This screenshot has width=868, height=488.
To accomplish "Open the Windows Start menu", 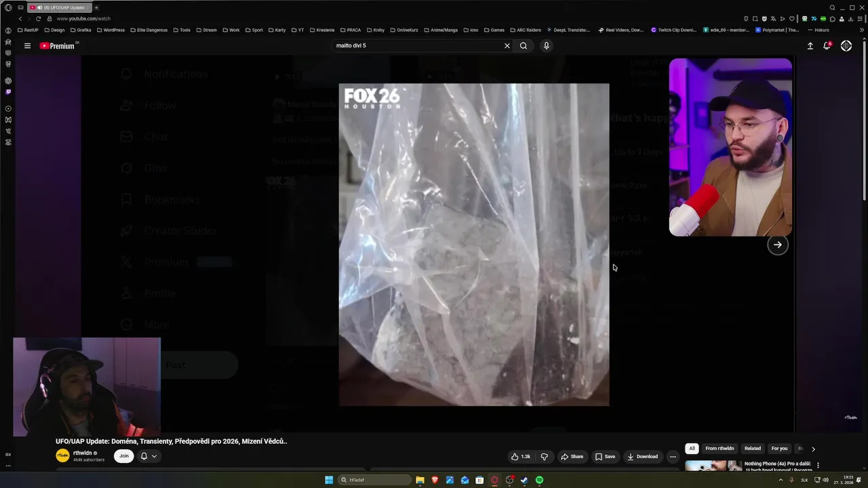I will click(329, 480).
